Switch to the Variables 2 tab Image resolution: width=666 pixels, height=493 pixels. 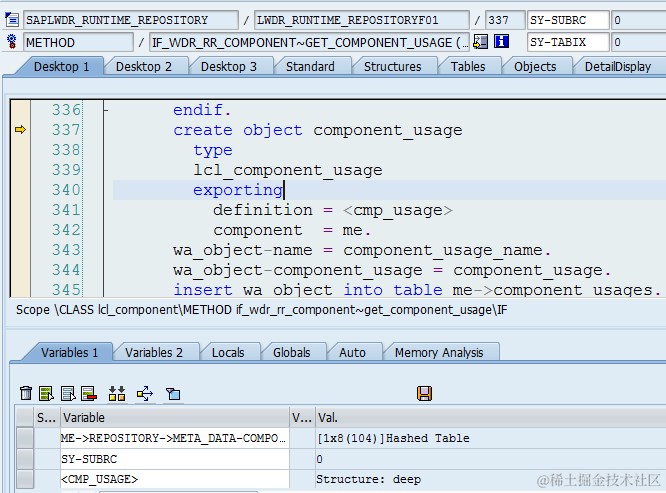click(154, 352)
